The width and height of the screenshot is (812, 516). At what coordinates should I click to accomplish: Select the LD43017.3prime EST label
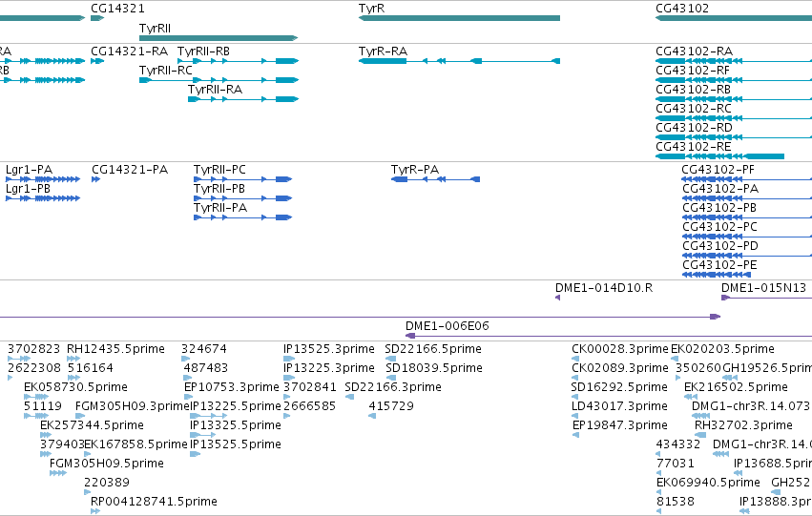(x=620, y=407)
